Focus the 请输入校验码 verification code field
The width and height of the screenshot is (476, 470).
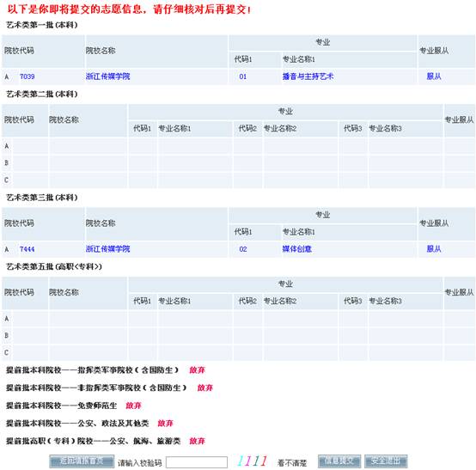coord(197,462)
